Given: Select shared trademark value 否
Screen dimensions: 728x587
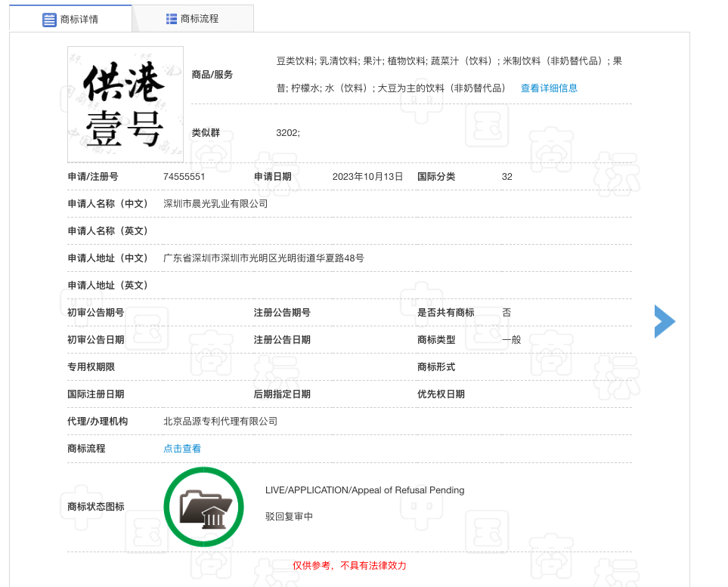Looking at the screenshot, I should click(x=507, y=313).
